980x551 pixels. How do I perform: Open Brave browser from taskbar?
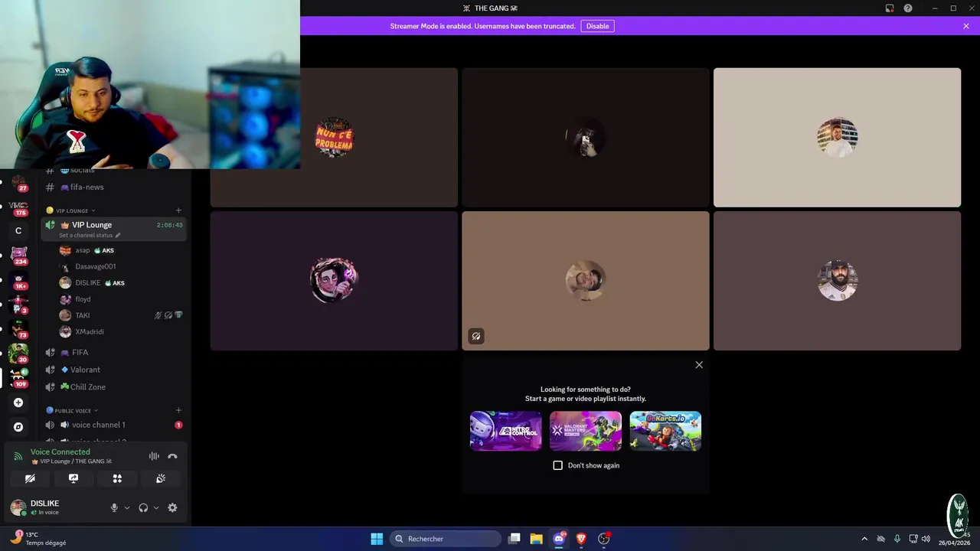point(581,539)
